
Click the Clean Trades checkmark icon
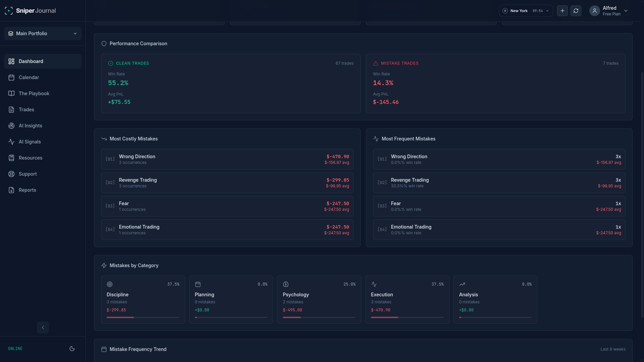point(111,63)
